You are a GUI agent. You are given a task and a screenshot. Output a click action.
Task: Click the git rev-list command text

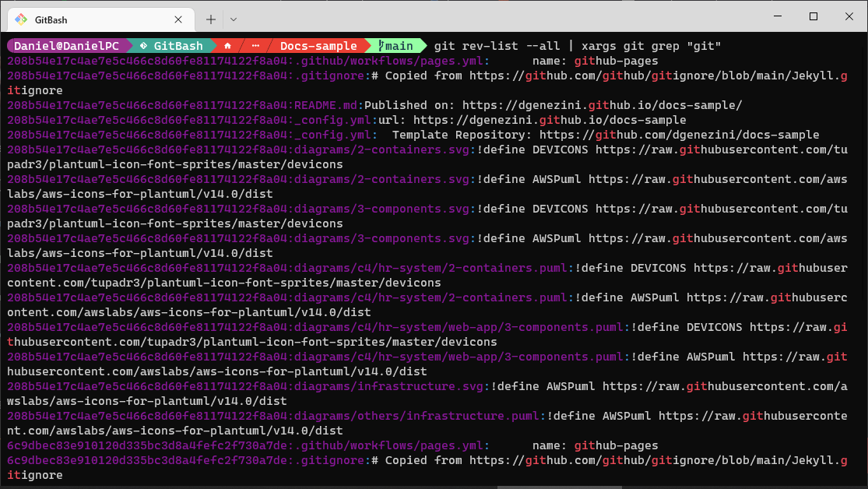point(578,46)
